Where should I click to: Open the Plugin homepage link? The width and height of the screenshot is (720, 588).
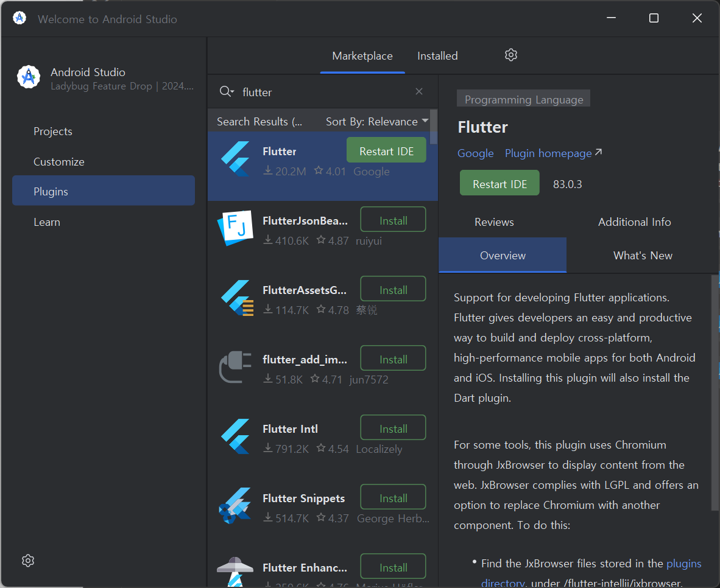click(x=553, y=153)
